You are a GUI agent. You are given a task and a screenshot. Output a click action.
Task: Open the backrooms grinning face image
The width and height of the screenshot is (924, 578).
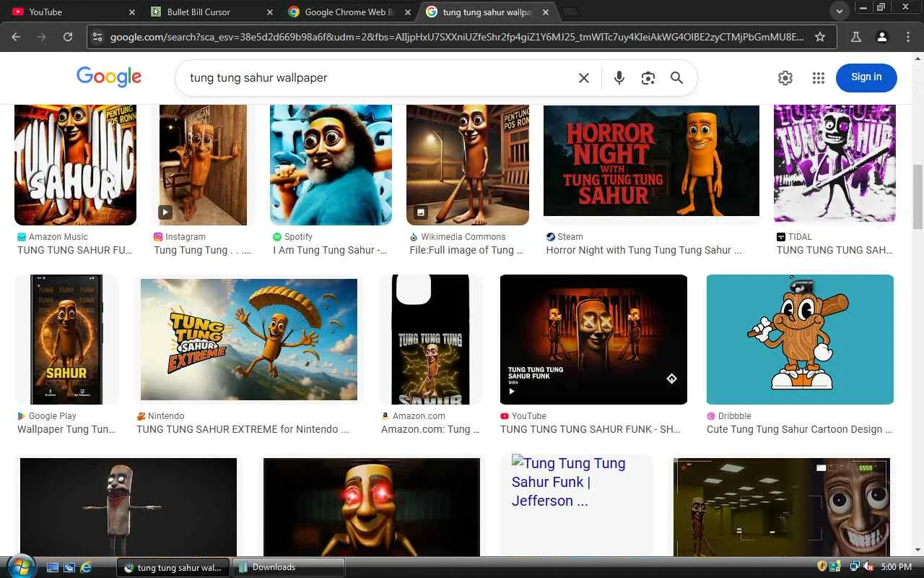point(782,507)
